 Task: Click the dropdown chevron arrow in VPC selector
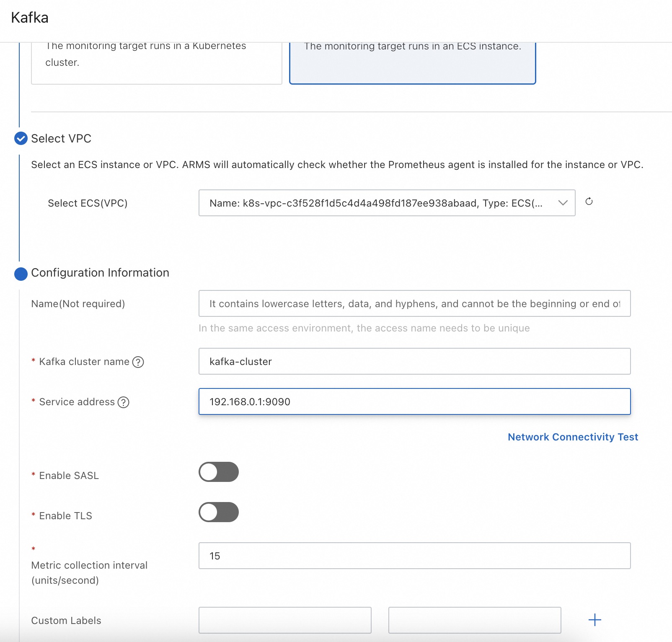(x=563, y=203)
